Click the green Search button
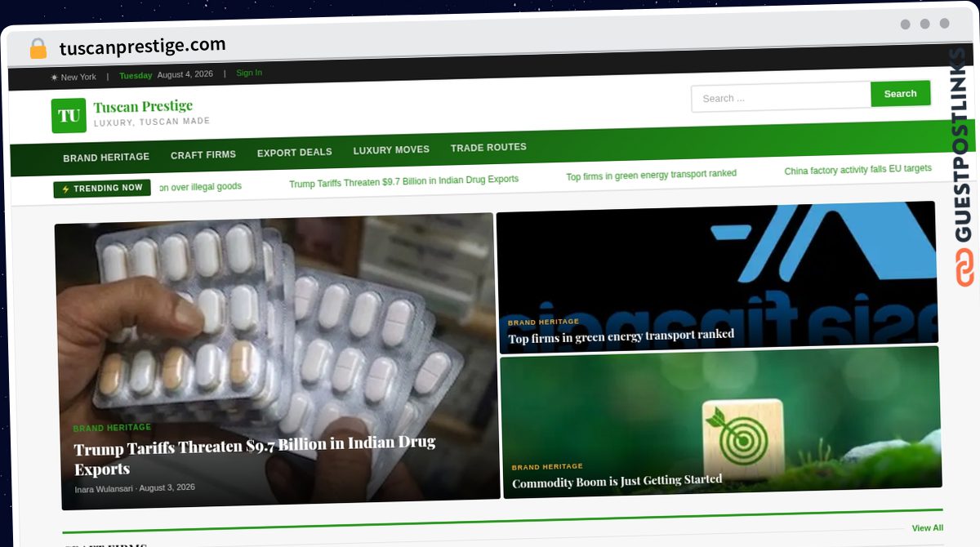The width and height of the screenshot is (980, 547). click(x=900, y=94)
